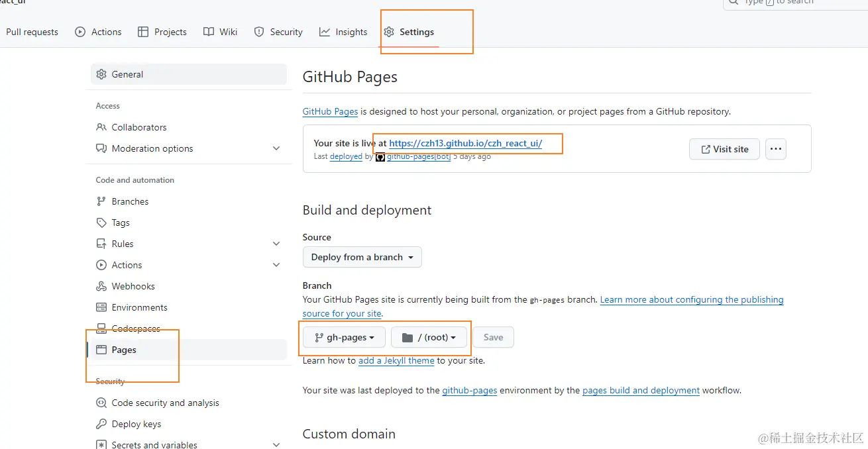Open Collaborators settings

click(189, 127)
